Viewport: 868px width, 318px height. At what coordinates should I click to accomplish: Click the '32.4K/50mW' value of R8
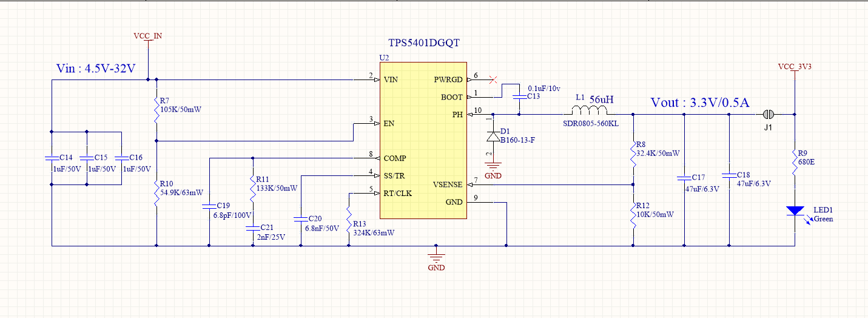658,153
